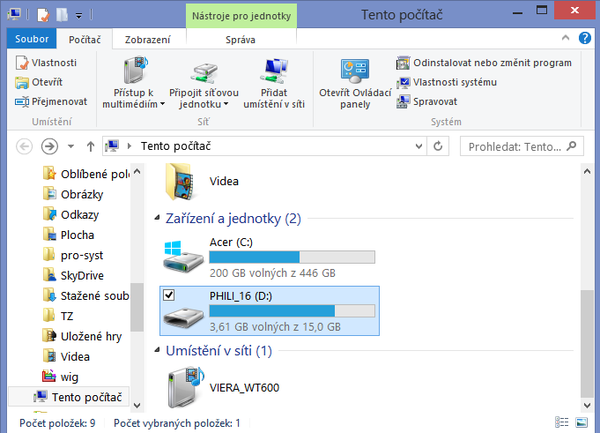Image resolution: width=600 pixels, height=433 pixels.
Task: Click the search magnifier icon
Action: [x=571, y=146]
